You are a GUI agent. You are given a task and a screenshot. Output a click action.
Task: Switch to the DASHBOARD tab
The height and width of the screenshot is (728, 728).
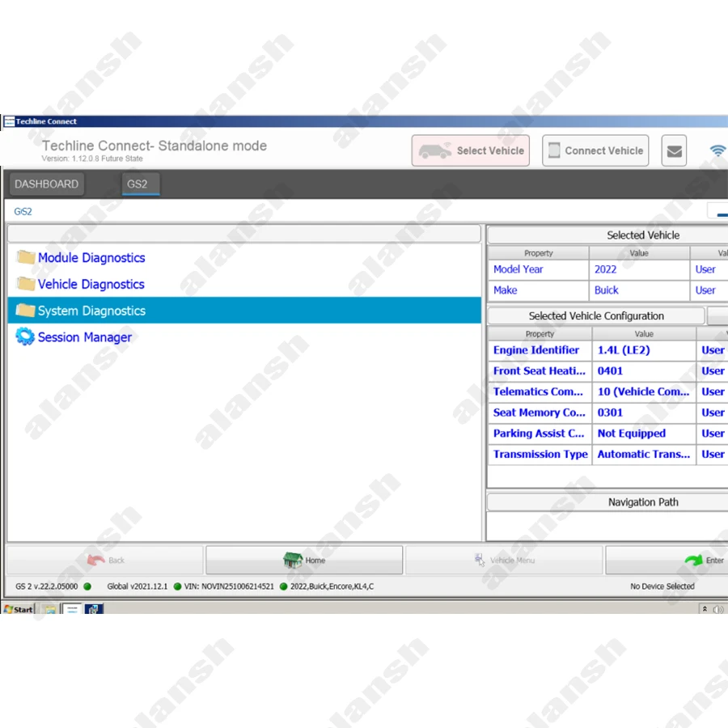[46, 184]
